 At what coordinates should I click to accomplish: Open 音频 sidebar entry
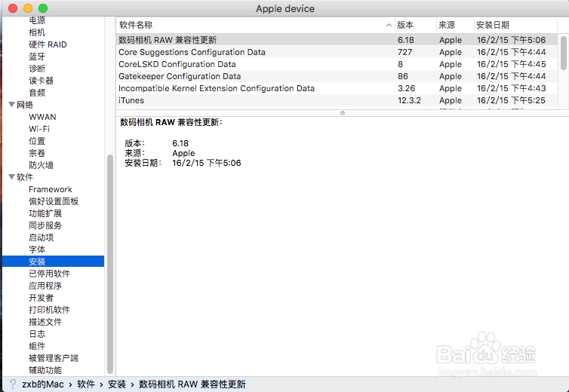click(37, 93)
